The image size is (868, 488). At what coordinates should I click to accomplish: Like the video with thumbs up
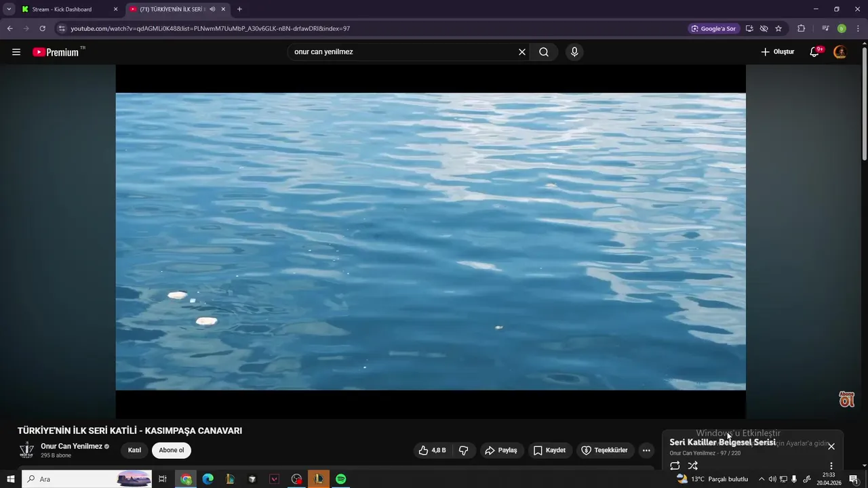(433, 450)
